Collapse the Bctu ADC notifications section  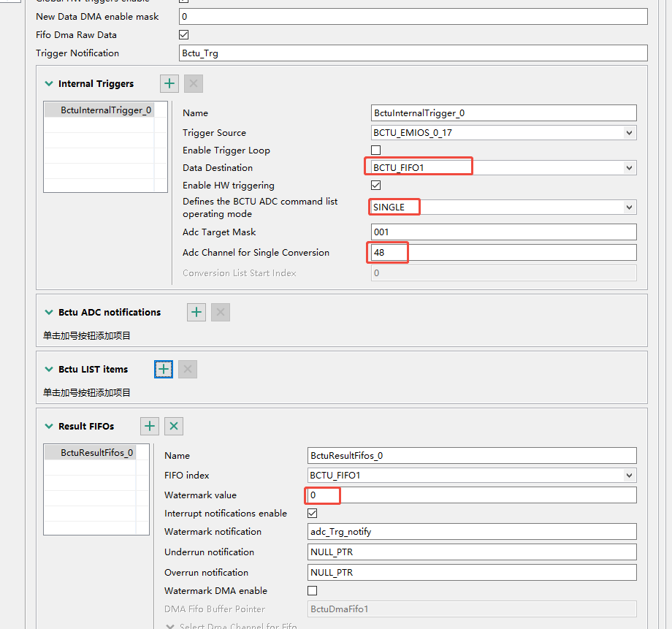click(49, 312)
